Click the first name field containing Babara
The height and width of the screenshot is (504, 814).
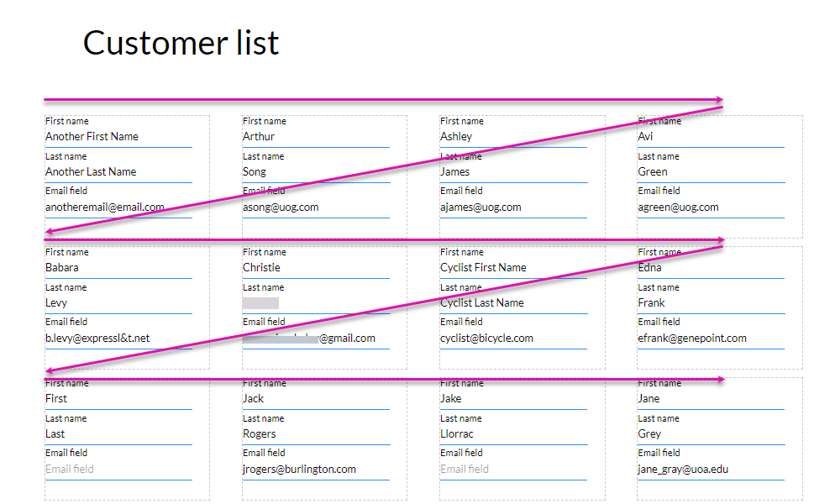pos(118,268)
